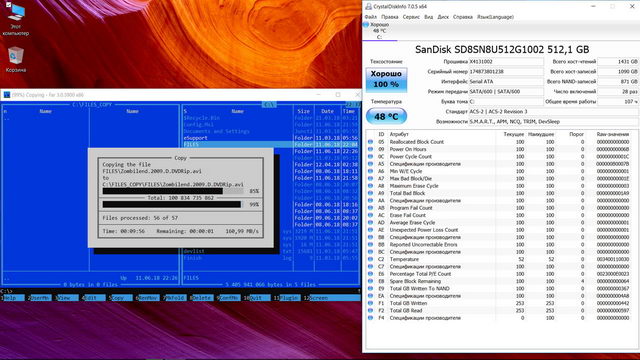
Task: Click the 85% current file progress bar
Action: [x=173, y=191]
